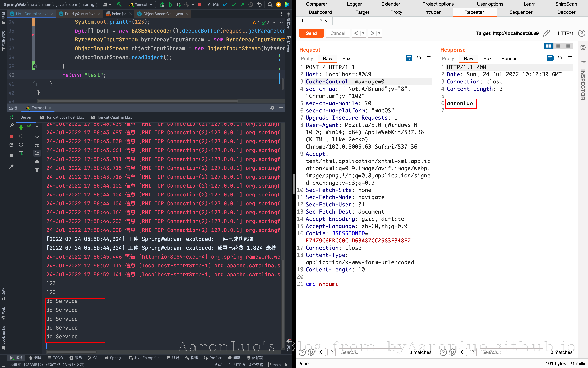The width and height of the screenshot is (588, 368).
Task: Open editor tabs more-options menu
Action: (281, 14)
